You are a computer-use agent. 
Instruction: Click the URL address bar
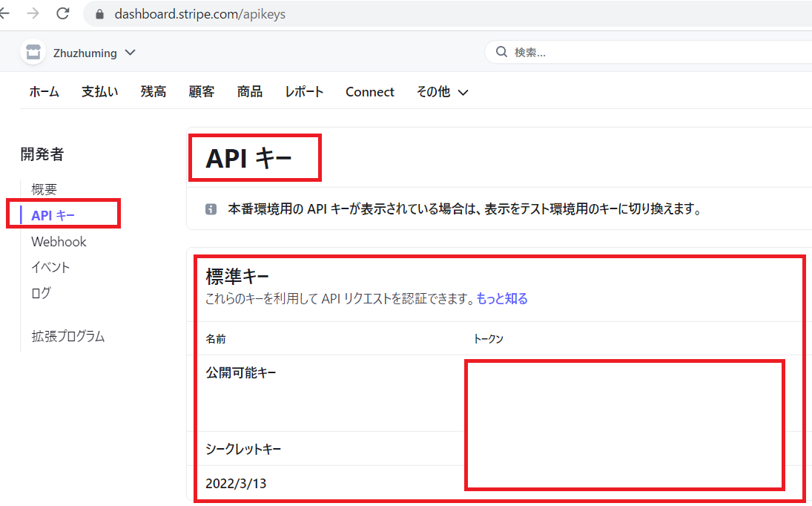pos(445,14)
